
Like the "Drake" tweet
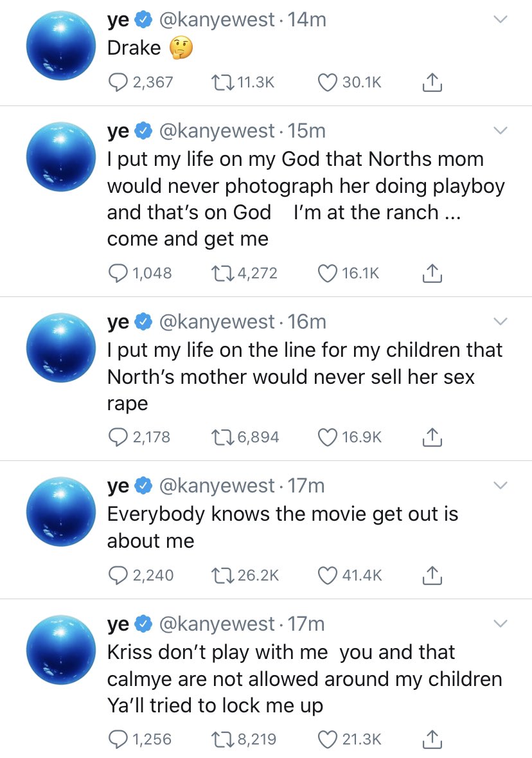tap(328, 82)
